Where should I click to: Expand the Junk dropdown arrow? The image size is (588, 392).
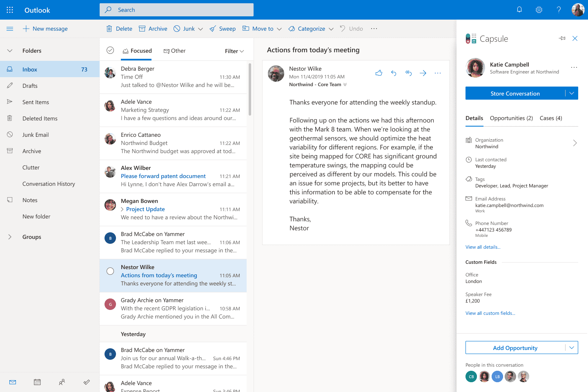[200, 29]
